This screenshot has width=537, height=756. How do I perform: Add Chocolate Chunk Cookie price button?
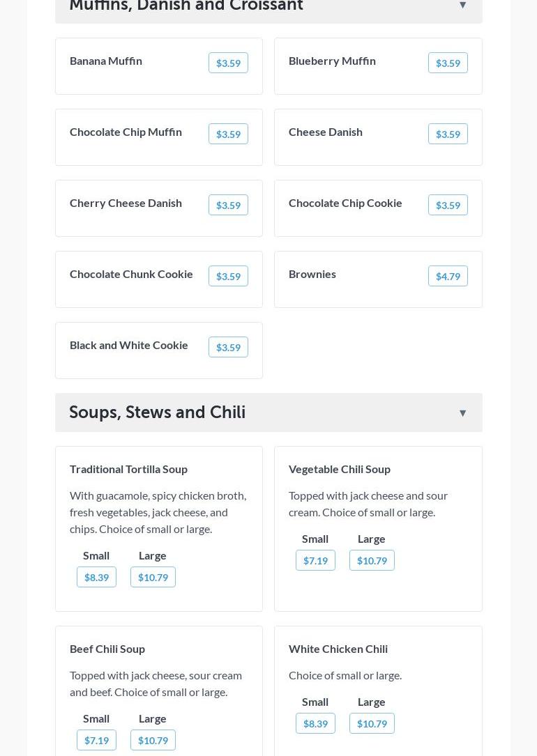pyautogui.click(x=228, y=276)
